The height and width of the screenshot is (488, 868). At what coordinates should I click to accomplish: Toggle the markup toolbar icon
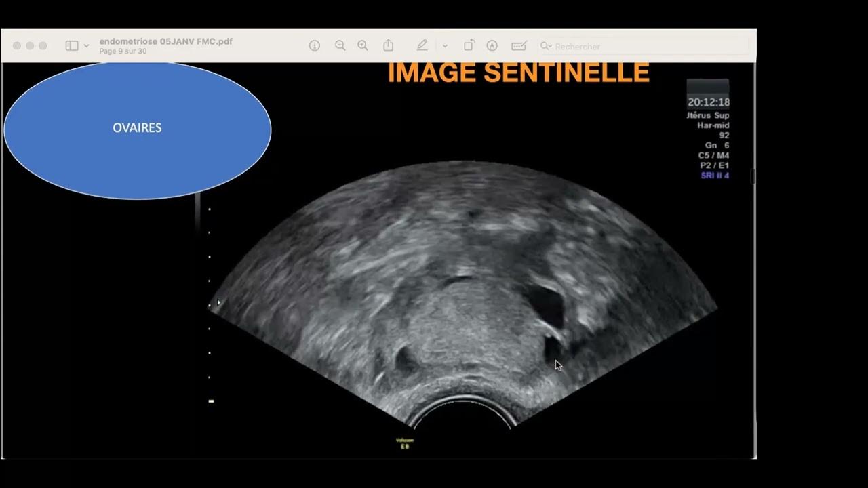pos(492,46)
